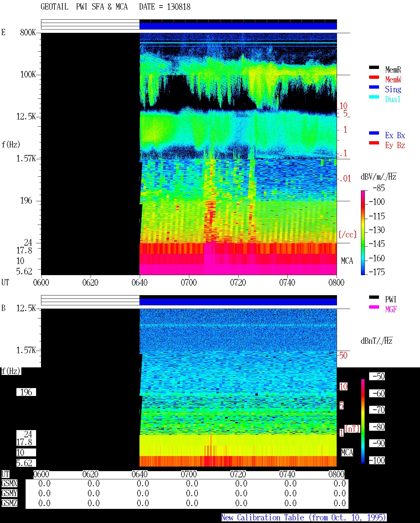The height and width of the screenshot is (523, 420).
Task: Click the blue Sing legend swatch
Action: (x=374, y=87)
